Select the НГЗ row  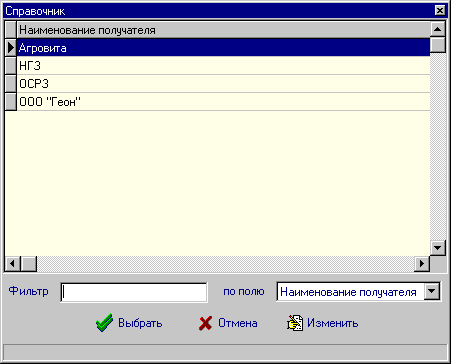click(223, 66)
